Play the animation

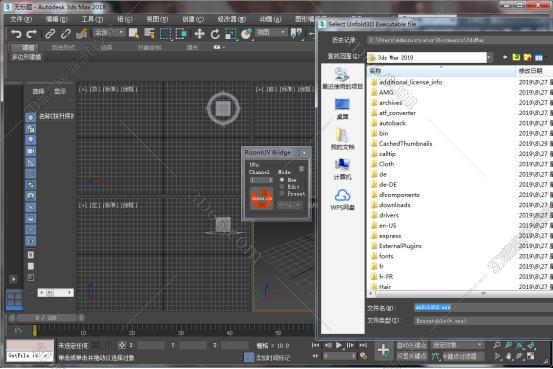[339, 345]
